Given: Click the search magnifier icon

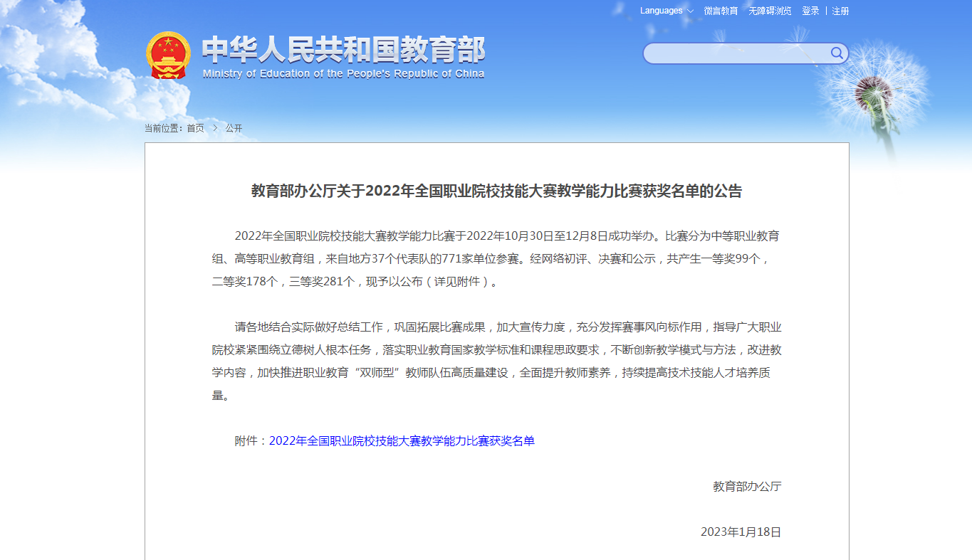Looking at the screenshot, I should click(837, 53).
